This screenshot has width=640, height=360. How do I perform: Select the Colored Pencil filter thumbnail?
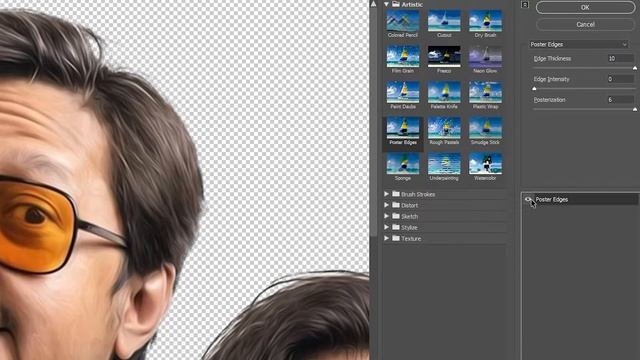[403, 21]
